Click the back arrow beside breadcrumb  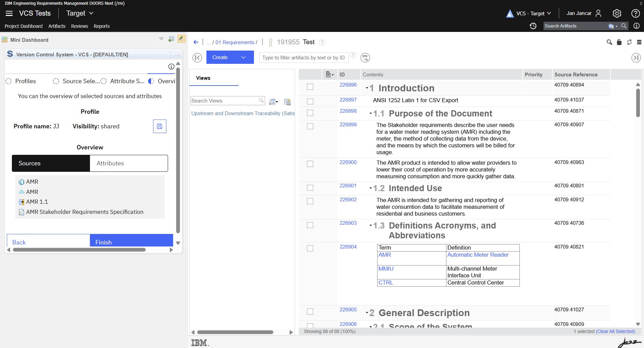point(196,42)
